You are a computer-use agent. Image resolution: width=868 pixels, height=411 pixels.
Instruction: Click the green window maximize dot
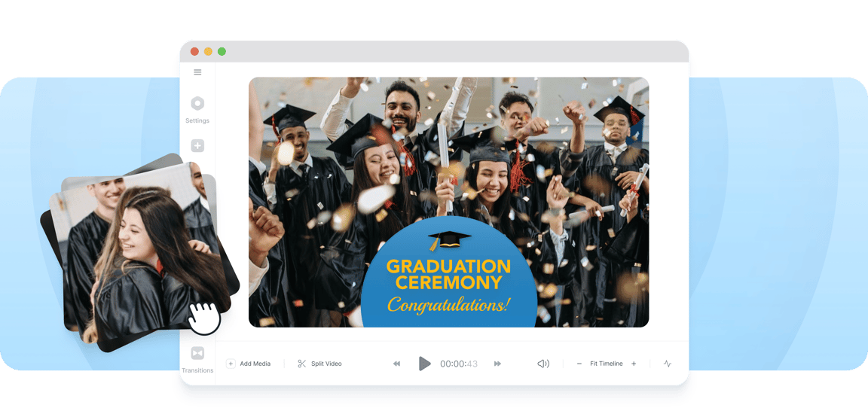[x=222, y=51]
